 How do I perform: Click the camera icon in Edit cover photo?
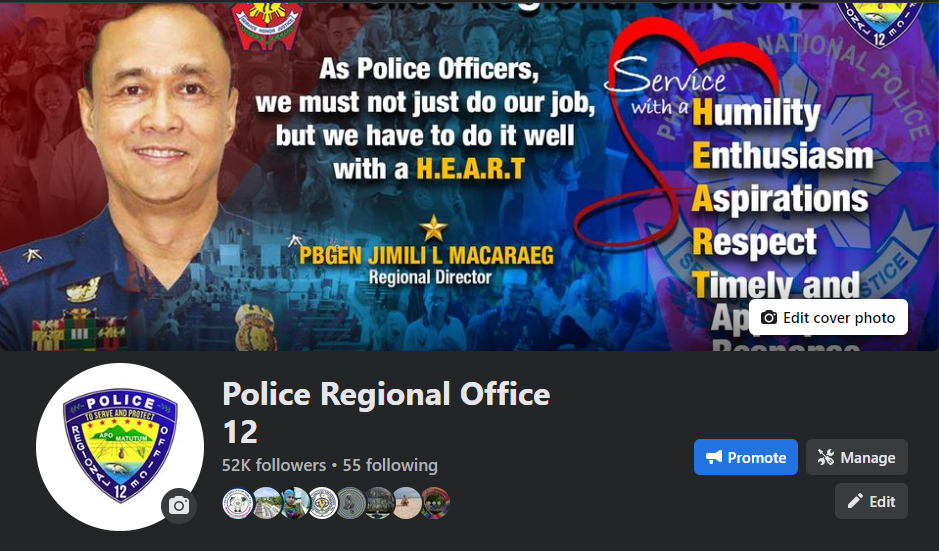point(769,317)
